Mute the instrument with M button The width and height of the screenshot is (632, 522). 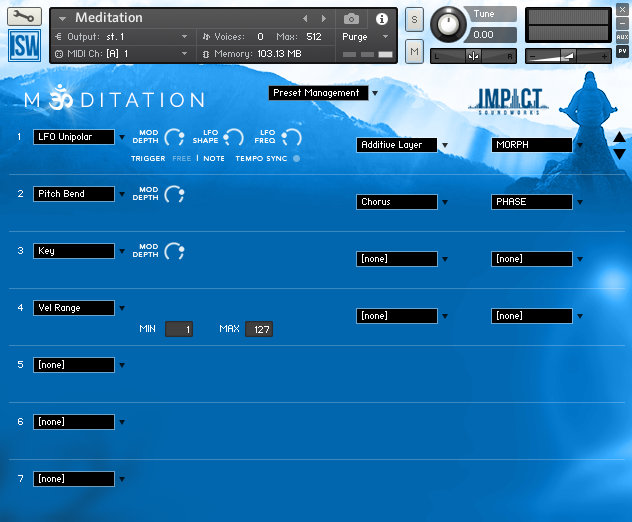414,51
